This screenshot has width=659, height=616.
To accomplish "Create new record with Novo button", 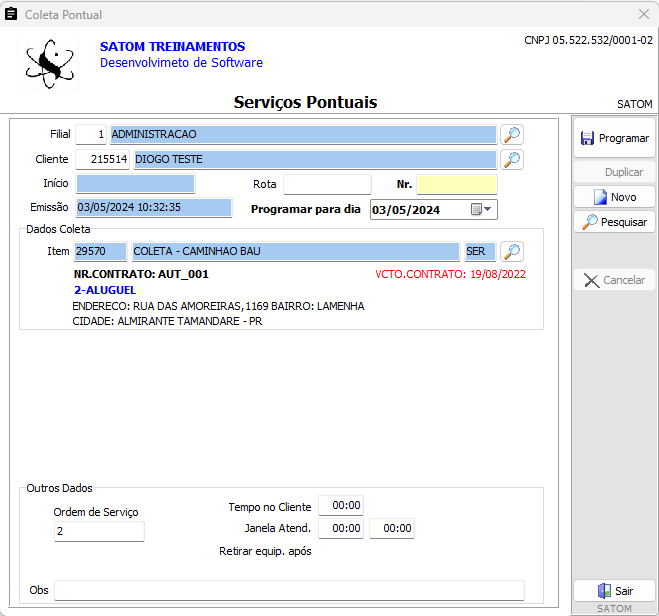I will click(x=614, y=197).
